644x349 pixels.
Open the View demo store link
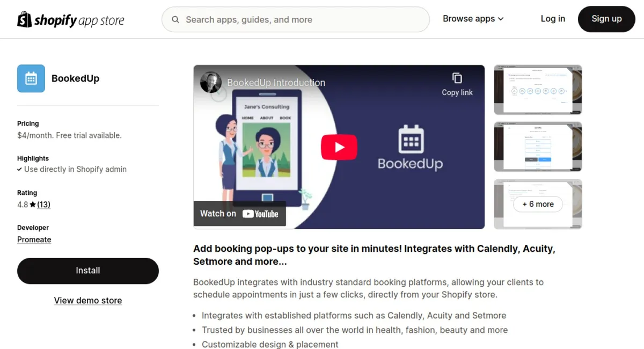88,301
